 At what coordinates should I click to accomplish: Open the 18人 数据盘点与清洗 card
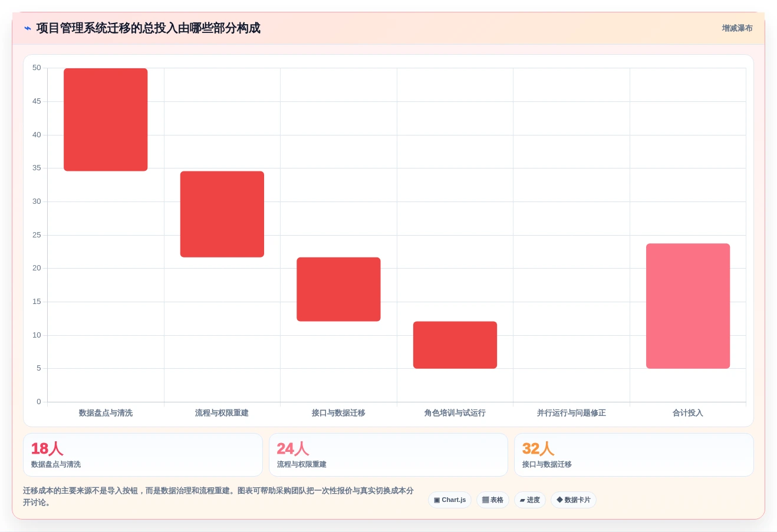point(143,455)
